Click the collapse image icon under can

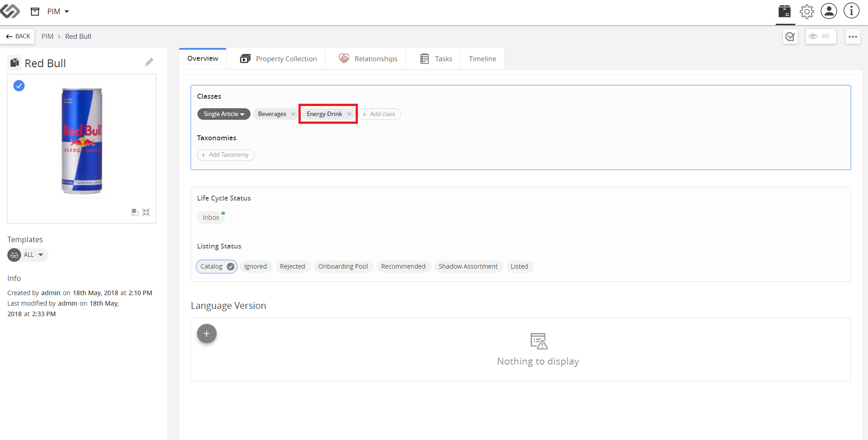click(x=146, y=212)
